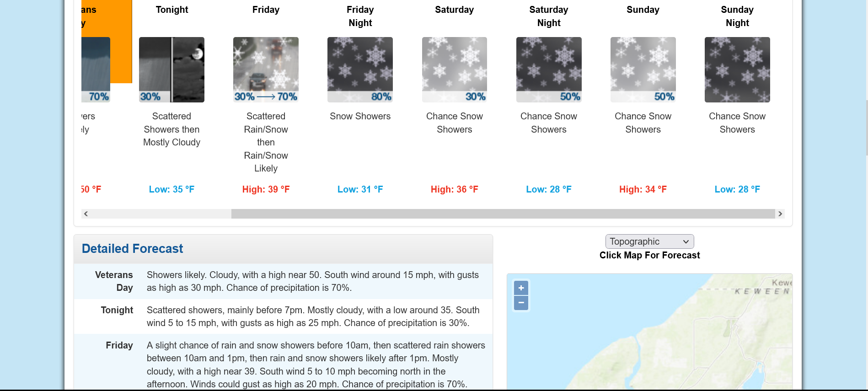Select the Tonight detailed forecast row

pos(283,316)
